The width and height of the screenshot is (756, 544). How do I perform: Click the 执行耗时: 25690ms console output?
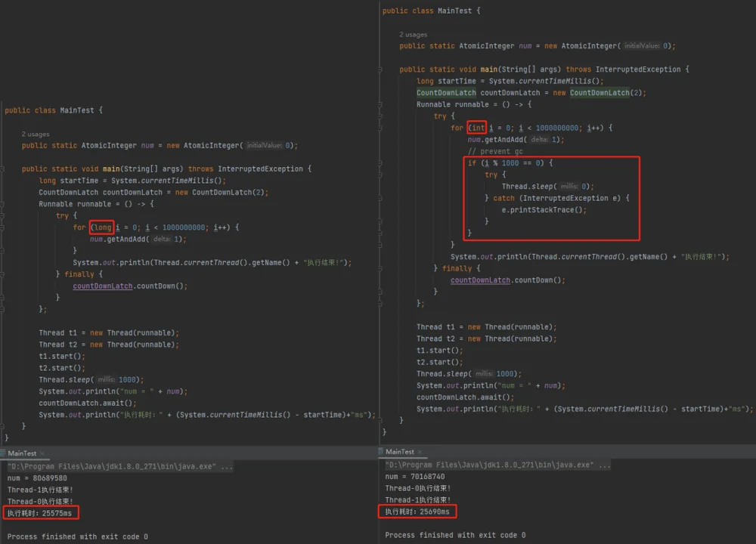pyautogui.click(x=417, y=512)
